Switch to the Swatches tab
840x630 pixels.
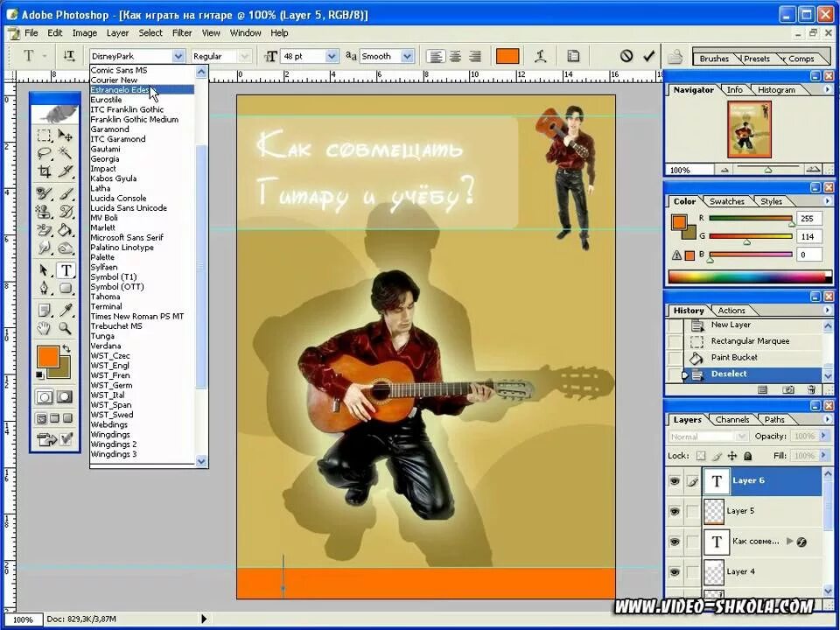tap(727, 201)
